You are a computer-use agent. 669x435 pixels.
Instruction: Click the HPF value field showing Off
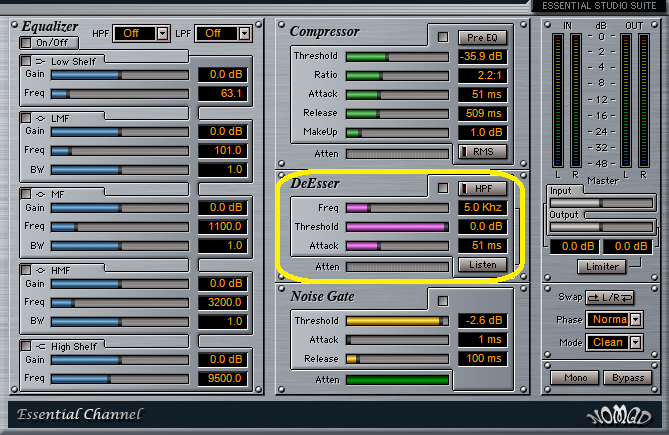point(135,33)
